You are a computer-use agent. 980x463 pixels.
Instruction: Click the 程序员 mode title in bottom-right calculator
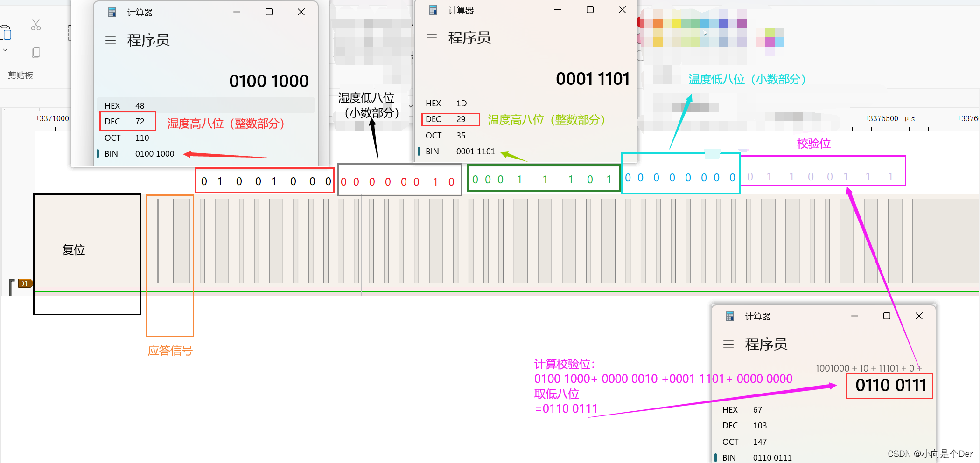(766, 345)
